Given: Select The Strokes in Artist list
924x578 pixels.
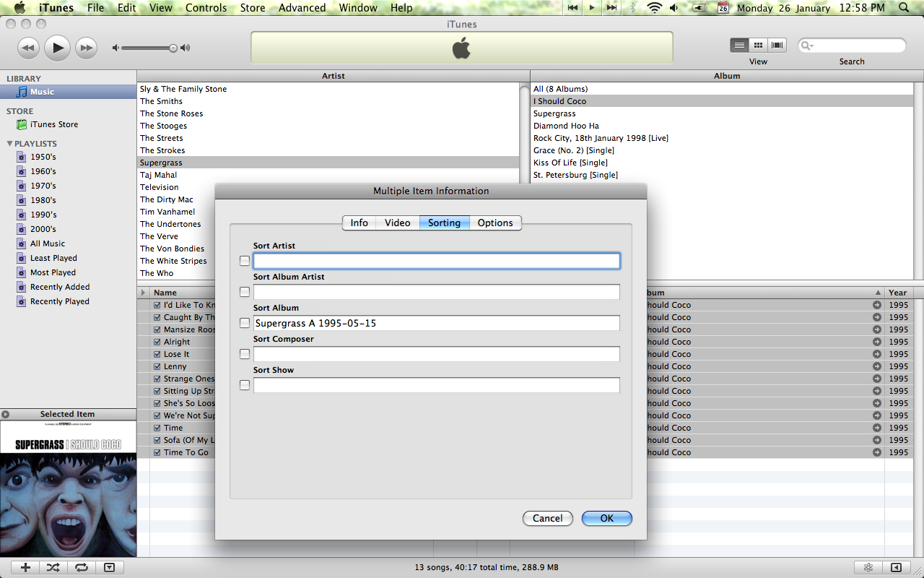Looking at the screenshot, I should point(328,150).
